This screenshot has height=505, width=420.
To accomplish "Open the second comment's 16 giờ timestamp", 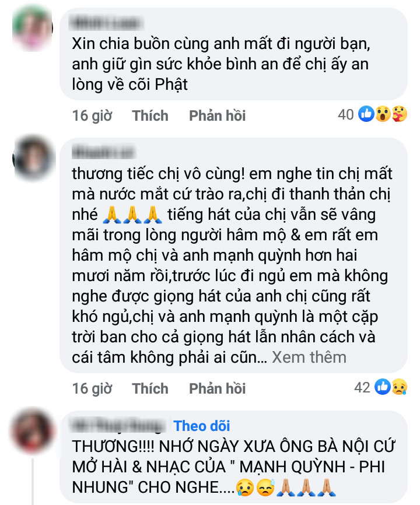I will click(x=92, y=388).
